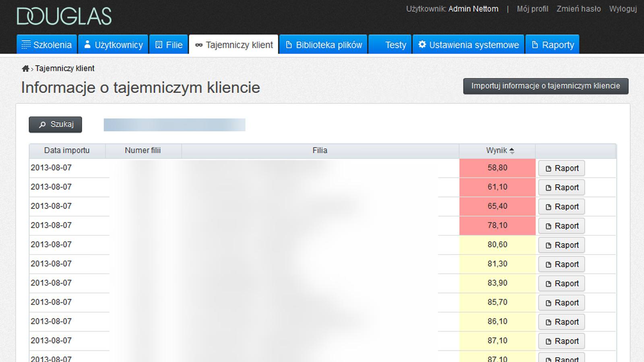
Task: Open the Testy tab
Action: click(x=390, y=45)
